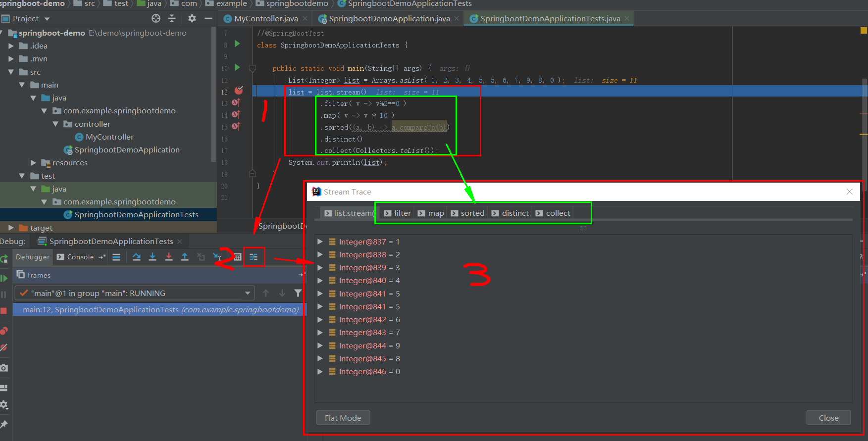Screen dimensions: 868x441
Task: Select the distinct step in Stream Trace
Action: tap(510, 213)
